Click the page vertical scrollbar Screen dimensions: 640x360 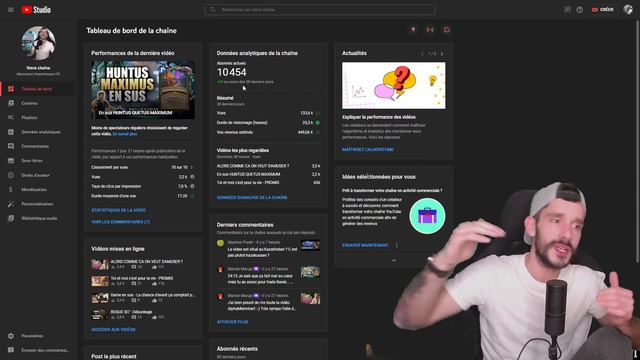tap(638, 141)
